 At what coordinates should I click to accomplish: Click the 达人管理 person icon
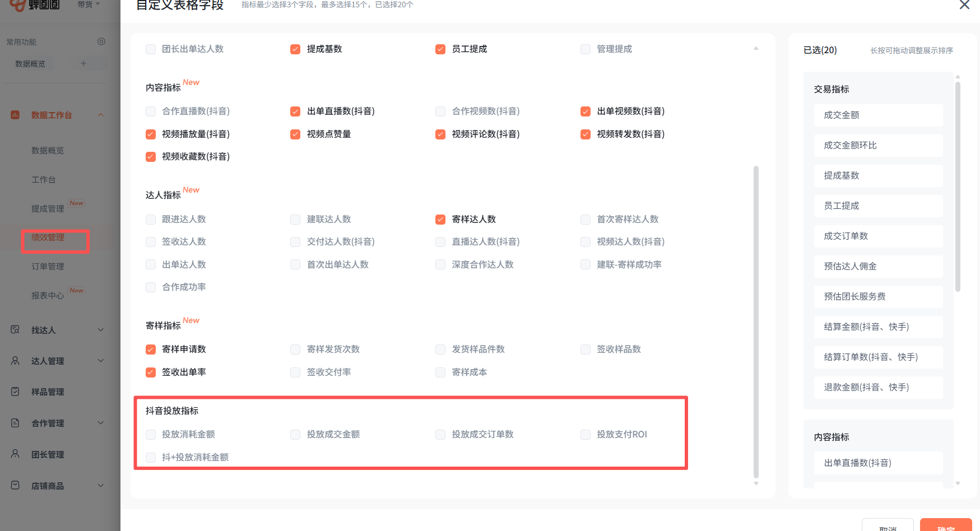click(x=15, y=361)
